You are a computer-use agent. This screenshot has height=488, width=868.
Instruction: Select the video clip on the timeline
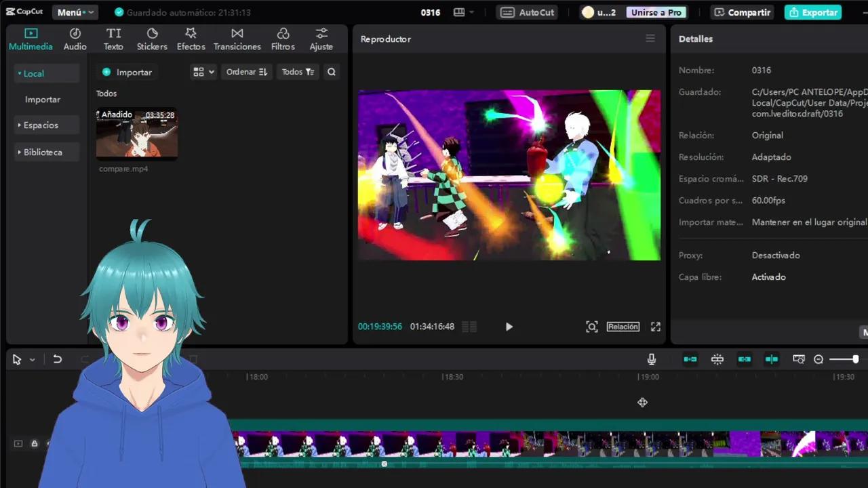pyautogui.click(x=549, y=444)
